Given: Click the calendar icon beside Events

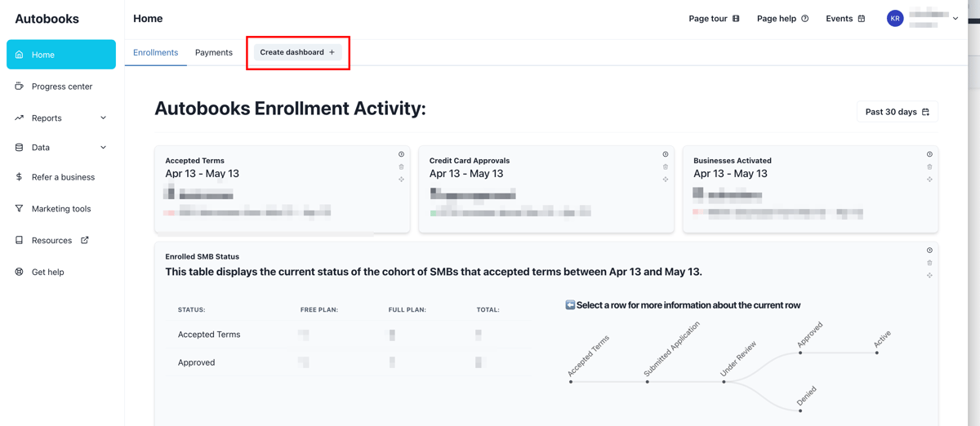Looking at the screenshot, I should click(x=862, y=19).
